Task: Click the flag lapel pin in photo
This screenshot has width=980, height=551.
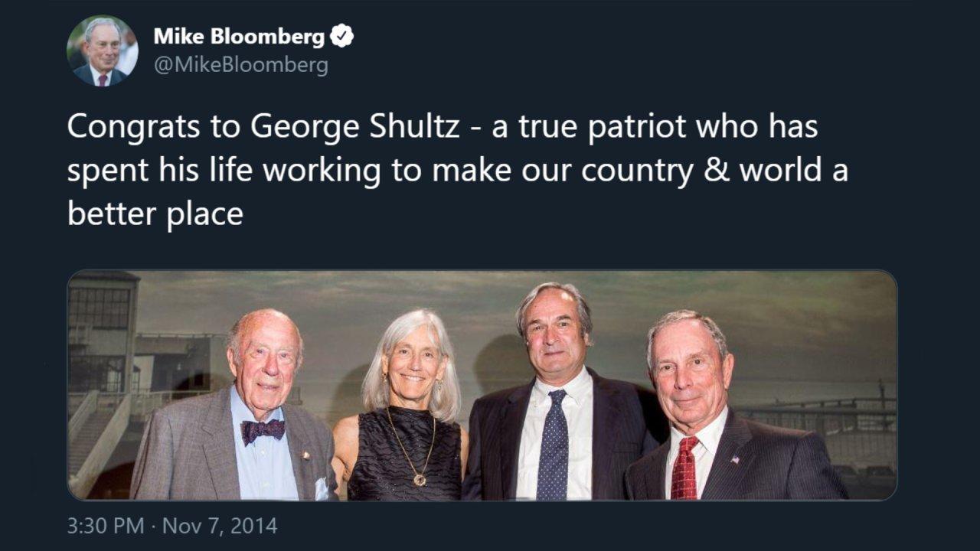Action: [x=735, y=460]
